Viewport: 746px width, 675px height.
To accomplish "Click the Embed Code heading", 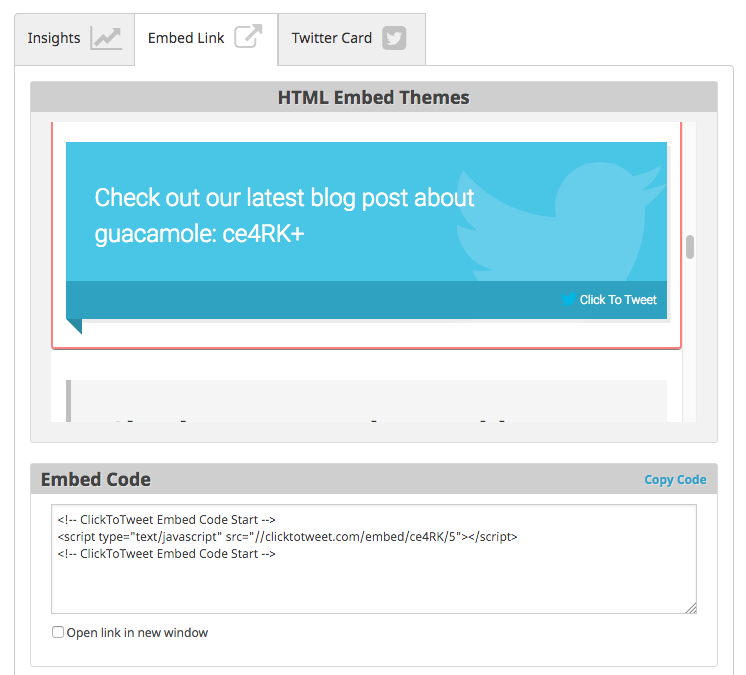I will tap(96, 479).
